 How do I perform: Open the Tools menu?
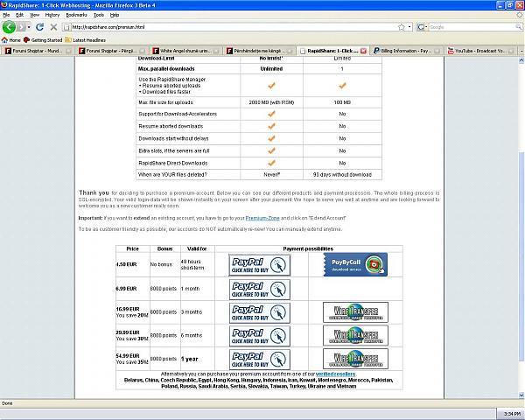pos(99,15)
